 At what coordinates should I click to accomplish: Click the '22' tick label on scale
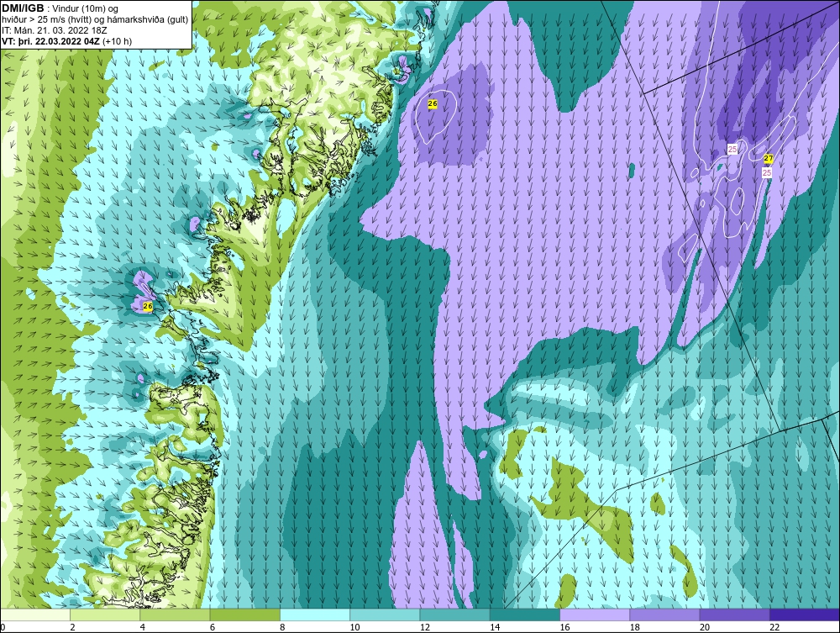pos(774,628)
